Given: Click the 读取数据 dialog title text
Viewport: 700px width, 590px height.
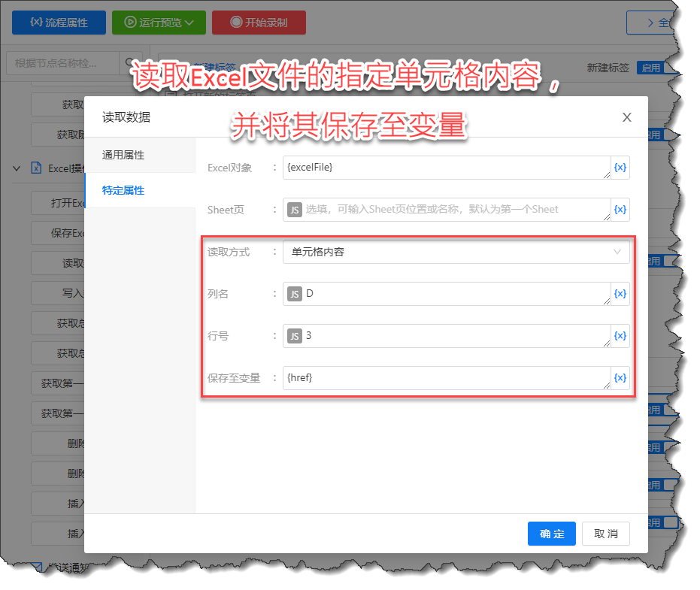Looking at the screenshot, I should [126, 117].
